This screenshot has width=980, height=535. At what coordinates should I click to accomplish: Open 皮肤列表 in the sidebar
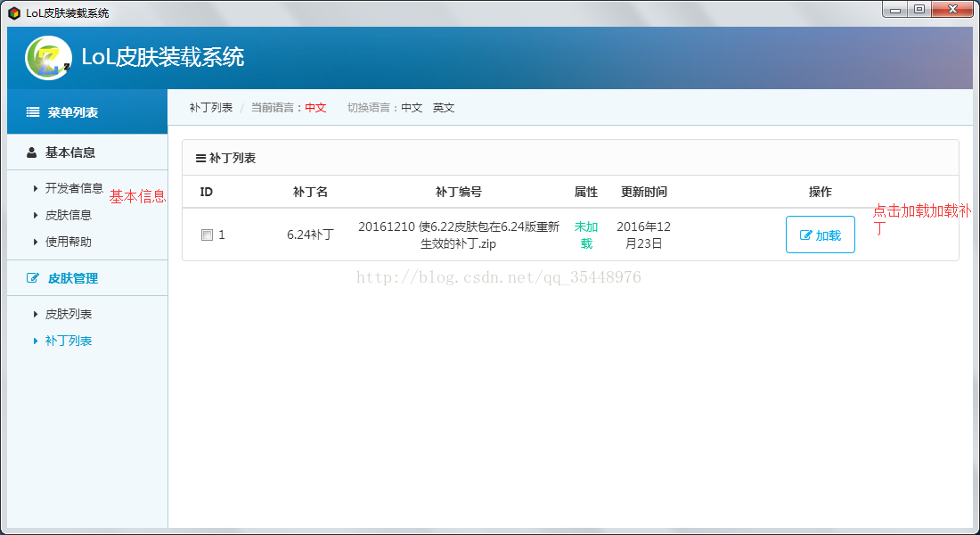[68, 314]
